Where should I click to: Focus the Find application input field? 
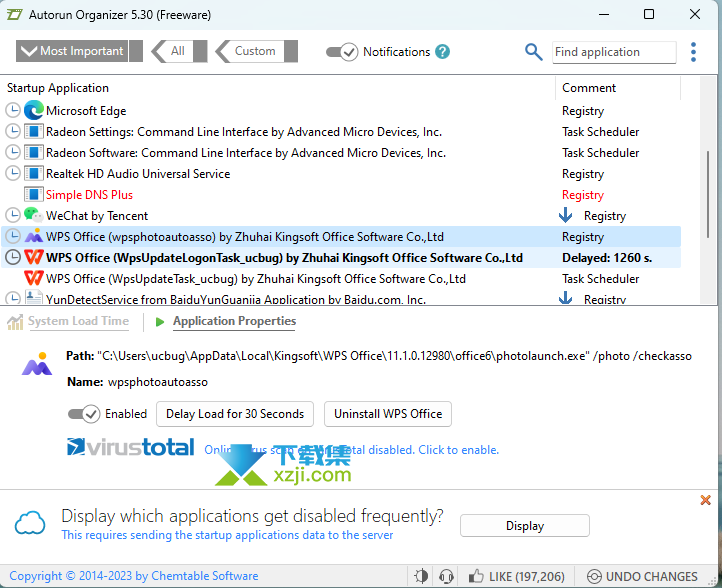tap(614, 52)
